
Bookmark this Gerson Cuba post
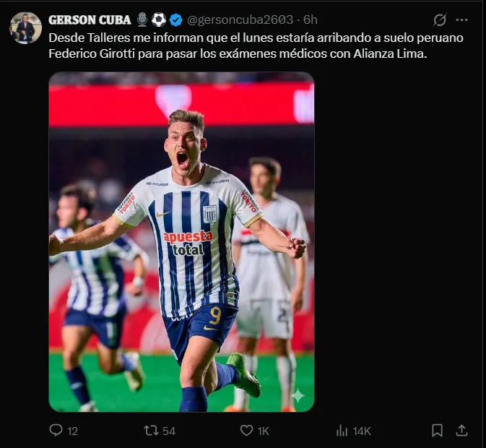(x=437, y=431)
